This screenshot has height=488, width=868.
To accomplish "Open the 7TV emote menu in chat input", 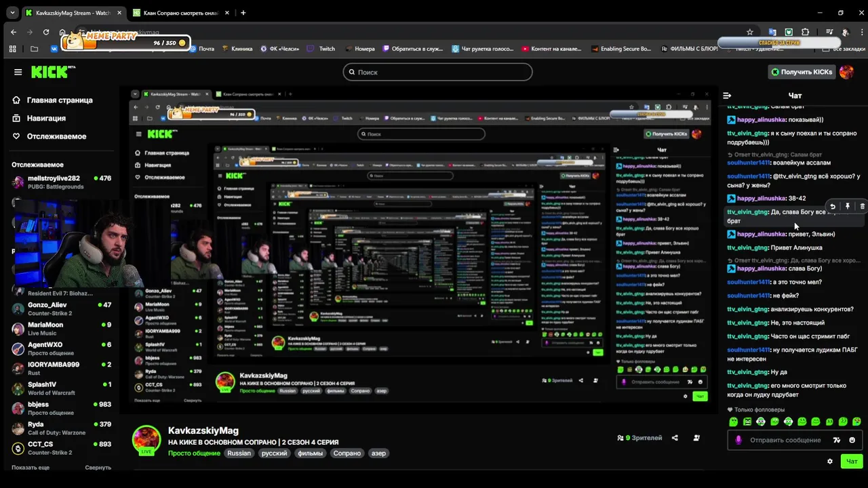I will point(837,440).
